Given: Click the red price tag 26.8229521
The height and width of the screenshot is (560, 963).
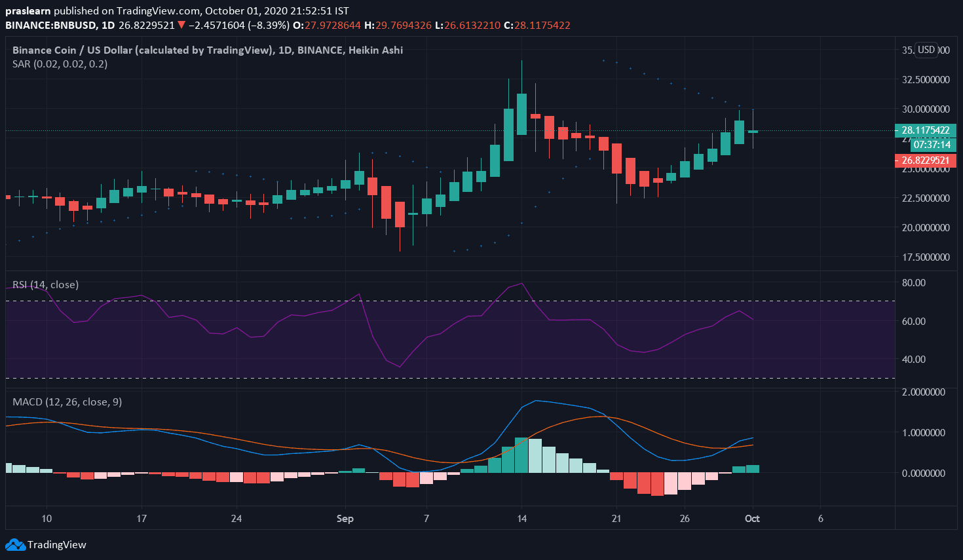Looking at the screenshot, I should [925, 160].
